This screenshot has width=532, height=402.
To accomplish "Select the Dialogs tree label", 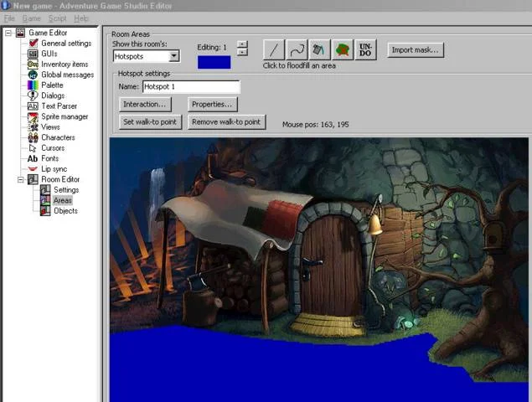I will click(53, 95).
